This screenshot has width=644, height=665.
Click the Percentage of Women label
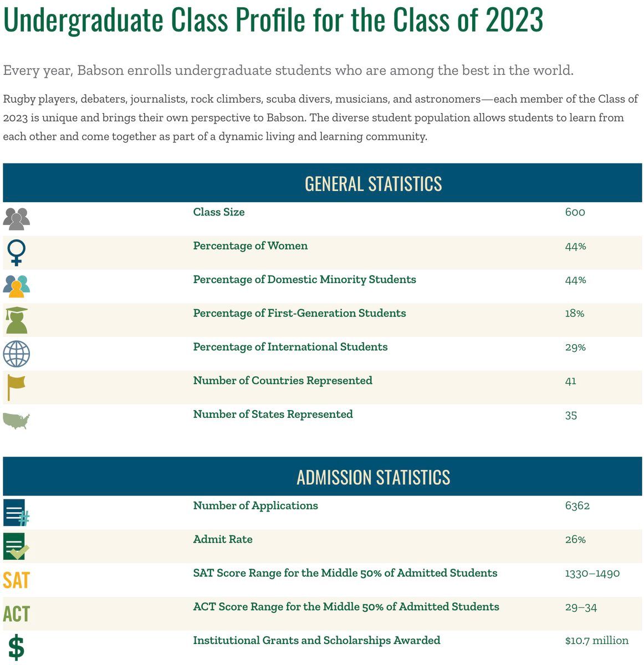tap(250, 246)
